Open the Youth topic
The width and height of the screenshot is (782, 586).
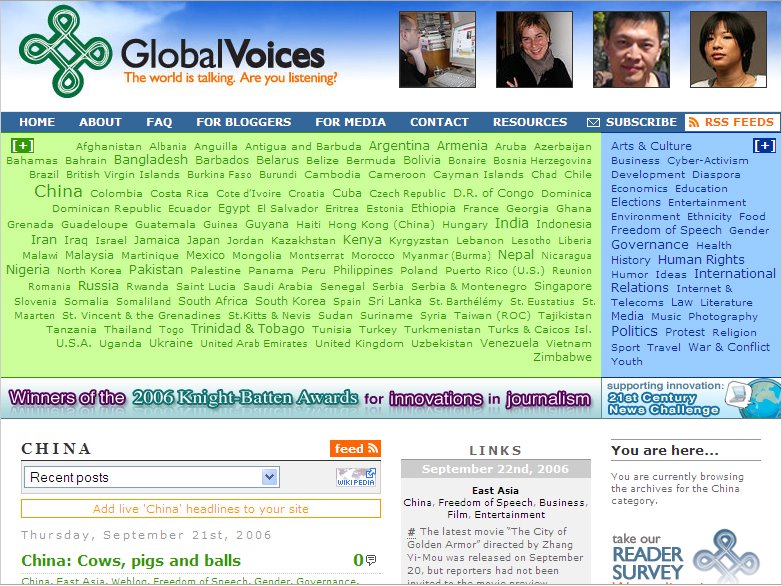pyautogui.click(x=627, y=362)
